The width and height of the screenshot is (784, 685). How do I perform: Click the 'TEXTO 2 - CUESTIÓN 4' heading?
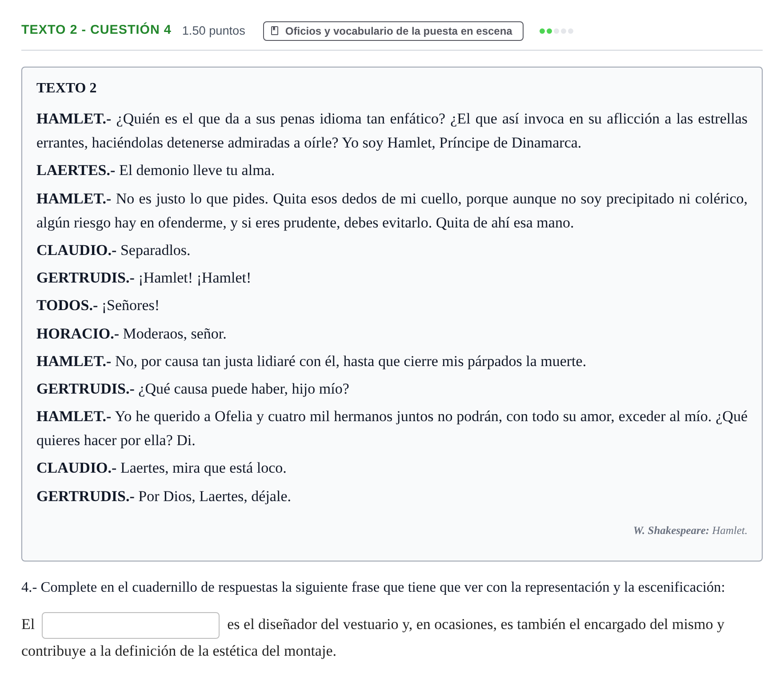pyautogui.click(x=96, y=30)
